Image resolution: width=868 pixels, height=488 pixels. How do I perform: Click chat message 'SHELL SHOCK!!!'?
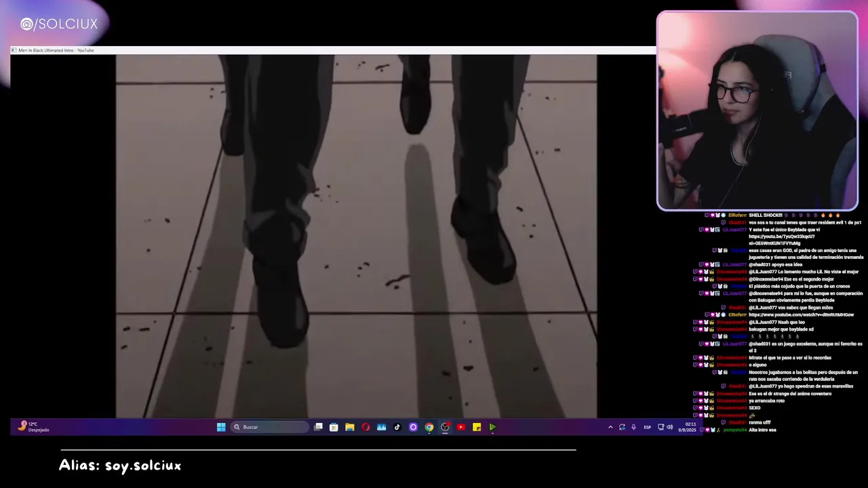766,215
